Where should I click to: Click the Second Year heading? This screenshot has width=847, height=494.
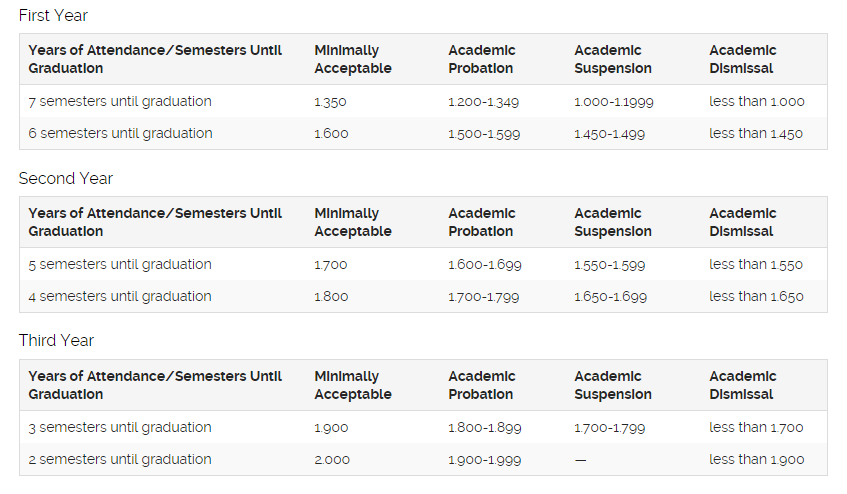tap(66, 178)
